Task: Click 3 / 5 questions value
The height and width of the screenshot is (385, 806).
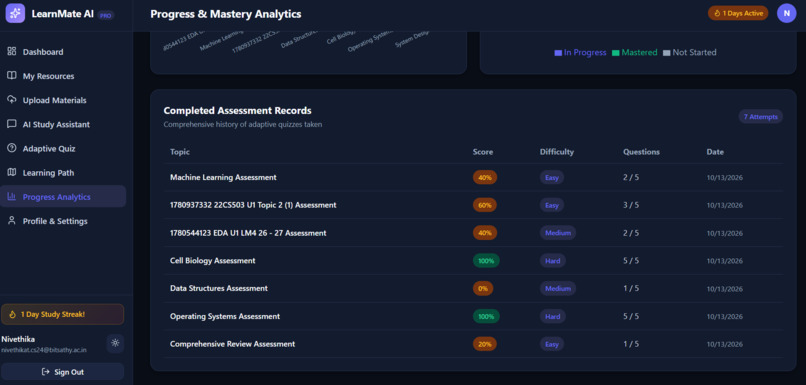Action: 631,205
